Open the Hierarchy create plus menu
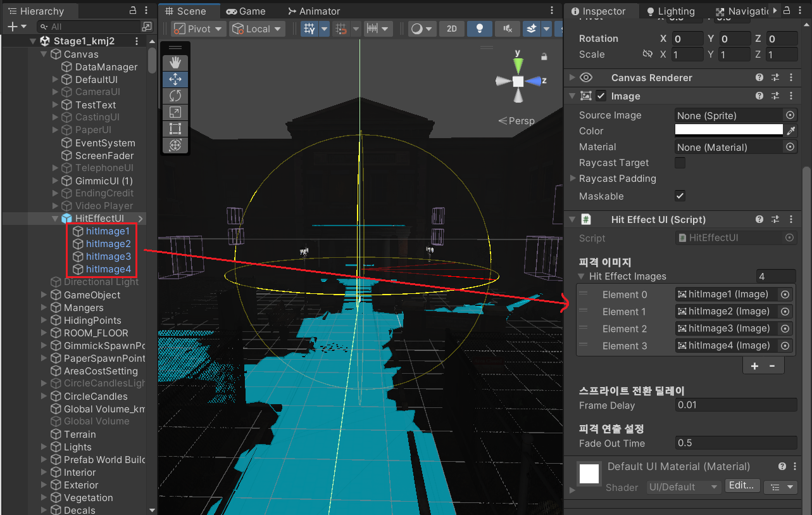Viewport: 812px width, 515px height. point(16,27)
